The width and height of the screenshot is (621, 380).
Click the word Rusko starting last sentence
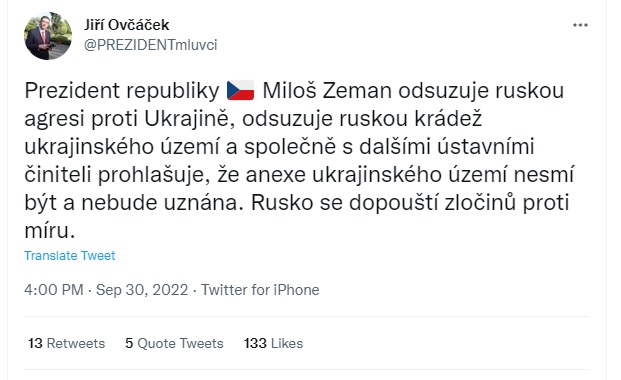tap(282, 203)
